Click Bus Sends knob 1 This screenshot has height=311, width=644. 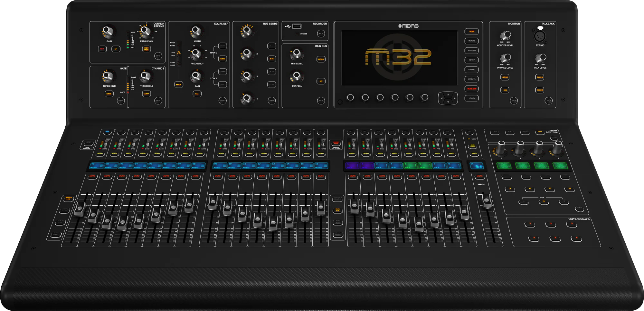pyautogui.click(x=247, y=31)
